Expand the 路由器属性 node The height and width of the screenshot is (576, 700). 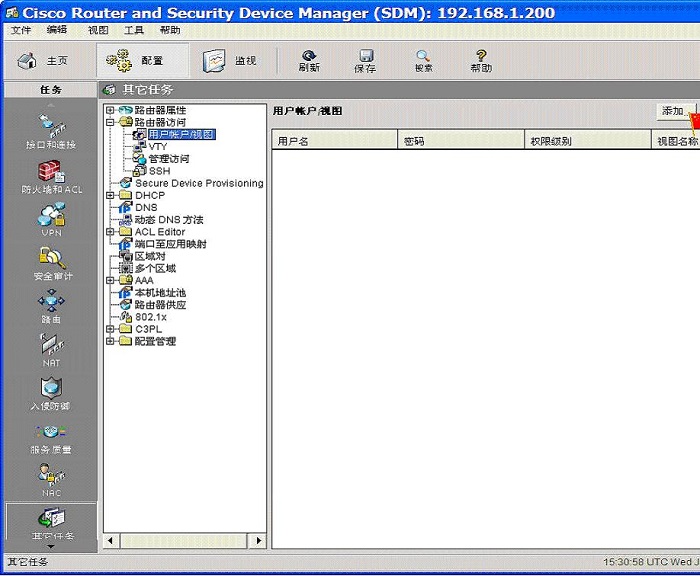110,110
